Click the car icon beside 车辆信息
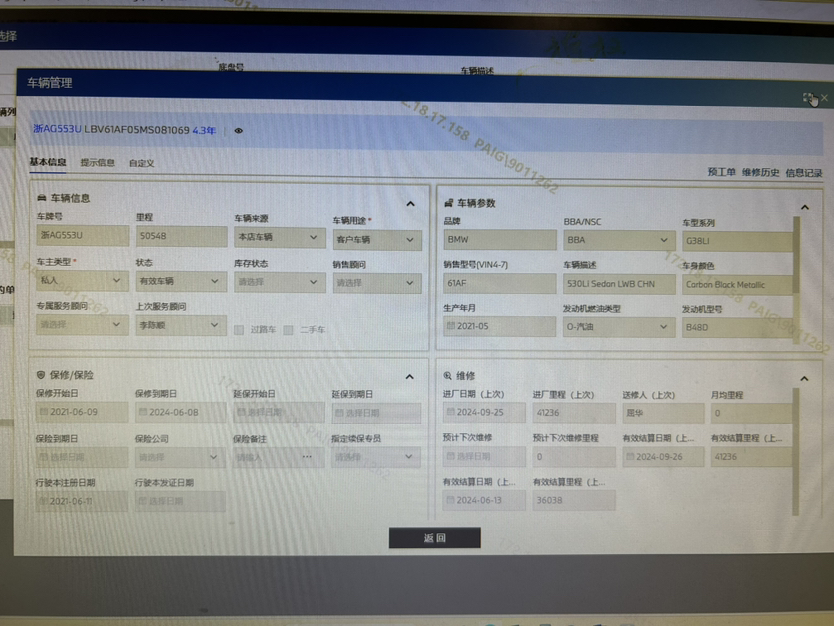 click(41, 199)
